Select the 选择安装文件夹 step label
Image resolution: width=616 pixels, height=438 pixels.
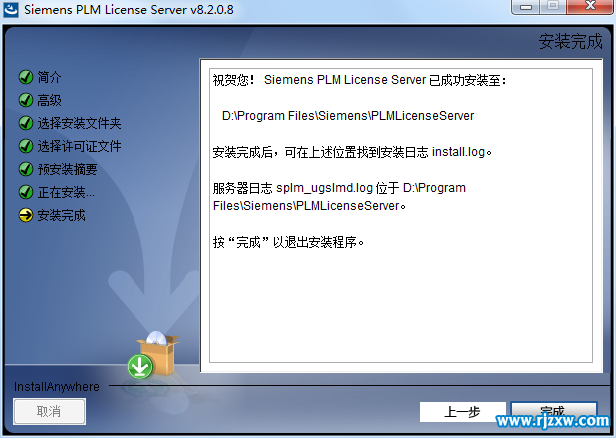(79, 123)
